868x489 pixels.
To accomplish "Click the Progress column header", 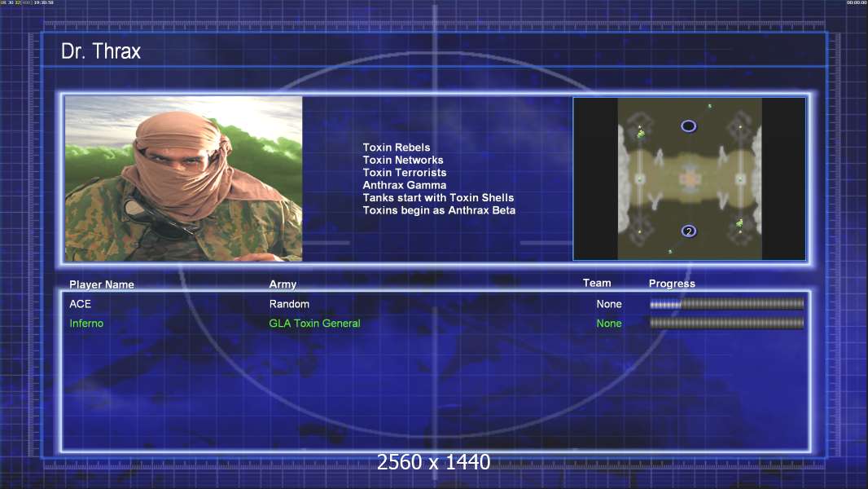I will tap(672, 284).
